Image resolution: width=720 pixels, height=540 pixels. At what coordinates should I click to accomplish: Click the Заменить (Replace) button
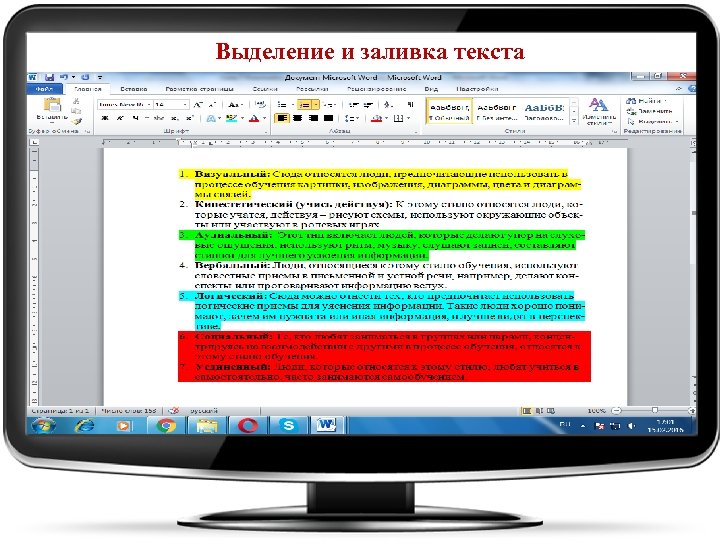pos(650,111)
